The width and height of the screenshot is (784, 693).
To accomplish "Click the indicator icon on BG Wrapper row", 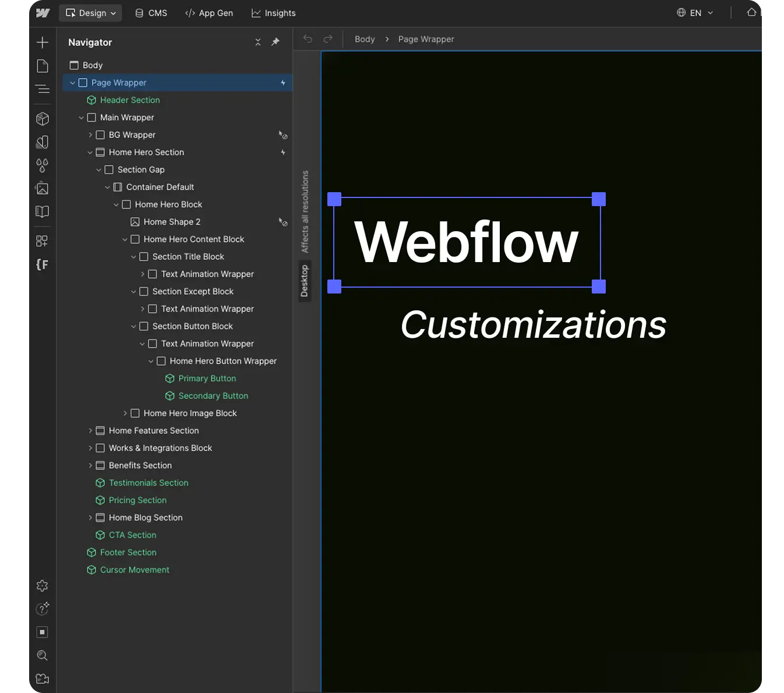I will coord(283,135).
